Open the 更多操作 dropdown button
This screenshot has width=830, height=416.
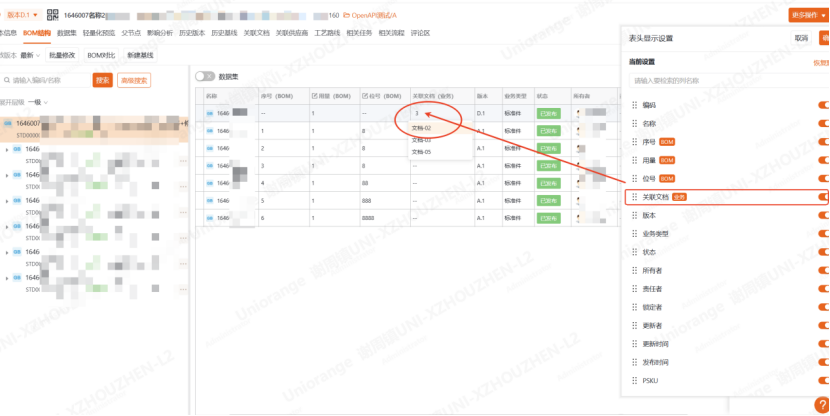(x=808, y=15)
